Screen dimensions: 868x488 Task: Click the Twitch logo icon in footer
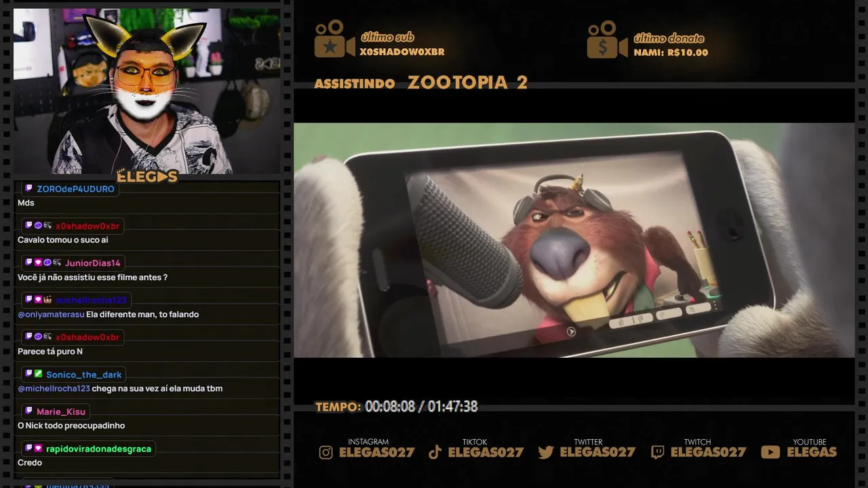657,452
